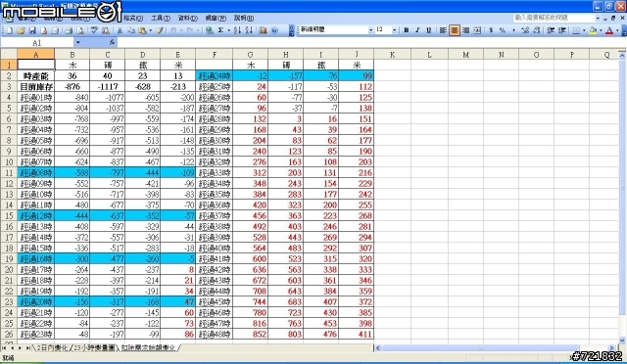Click the horizontal scrollbar left arrow
This screenshot has height=364, width=627.
[378, 348]
